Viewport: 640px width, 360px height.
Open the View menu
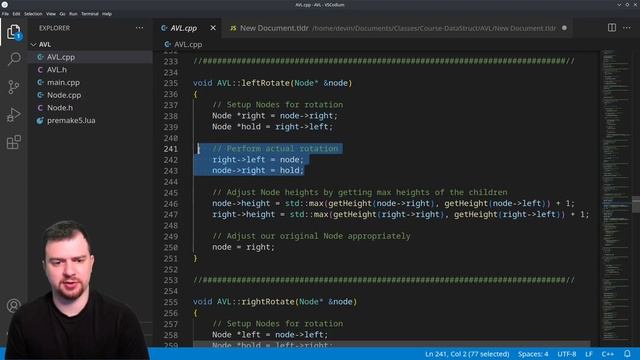pyautogui.click(x=51, y=13)
